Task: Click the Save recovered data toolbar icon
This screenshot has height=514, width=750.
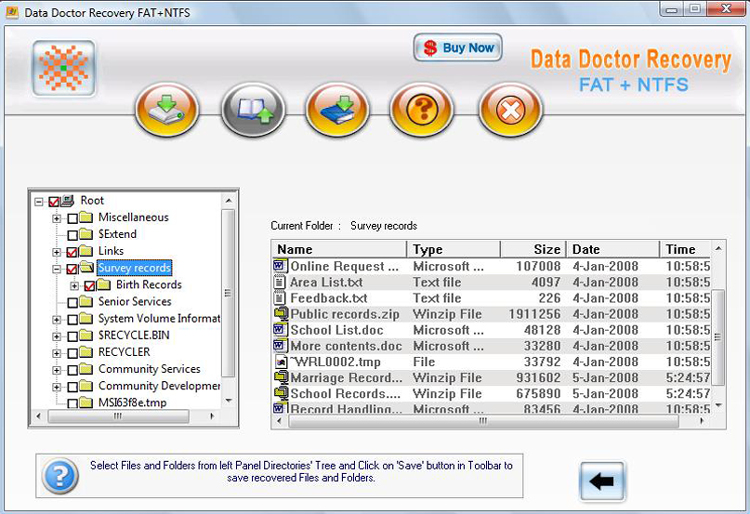Action: tap(167, 110)
